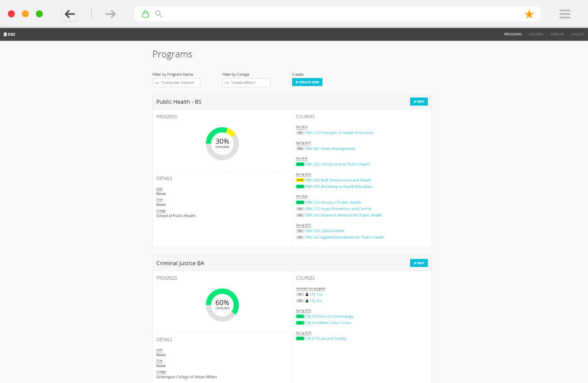Click the person icon beside CRJ 1xx
The width and height of the screenshot is (588, 383).
point(307,294)
